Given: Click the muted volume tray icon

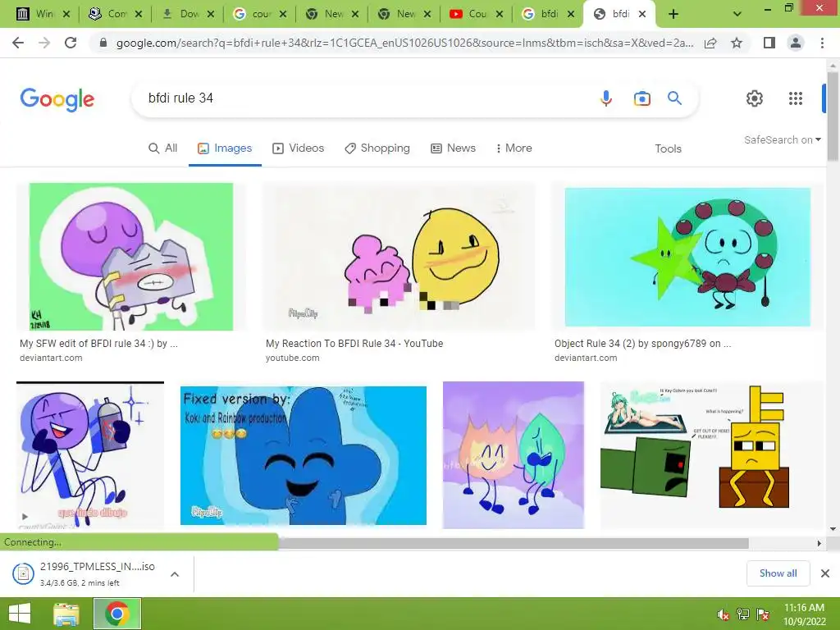Looking at the screenshot, I should pyautogui.click(x=724, y=614).
